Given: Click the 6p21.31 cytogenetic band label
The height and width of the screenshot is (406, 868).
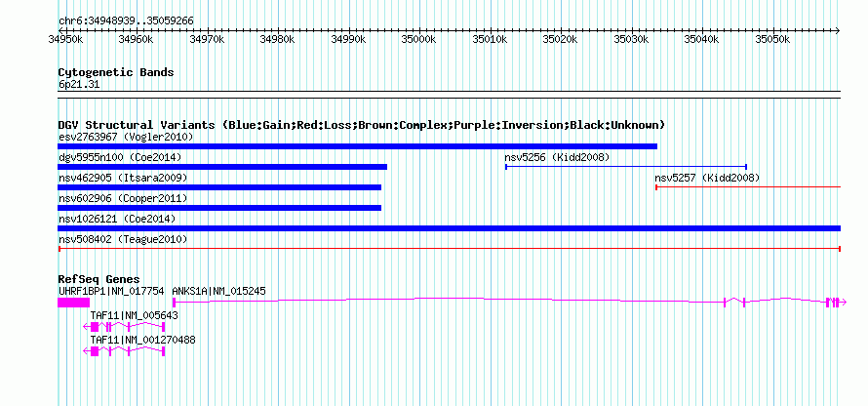Looking at the screenshot, I should click(79, 85).
